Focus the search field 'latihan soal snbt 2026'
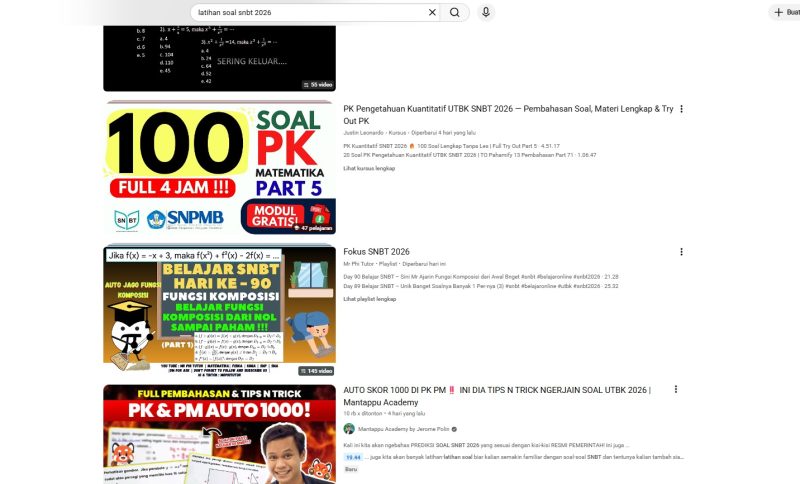 click(309, 12)
